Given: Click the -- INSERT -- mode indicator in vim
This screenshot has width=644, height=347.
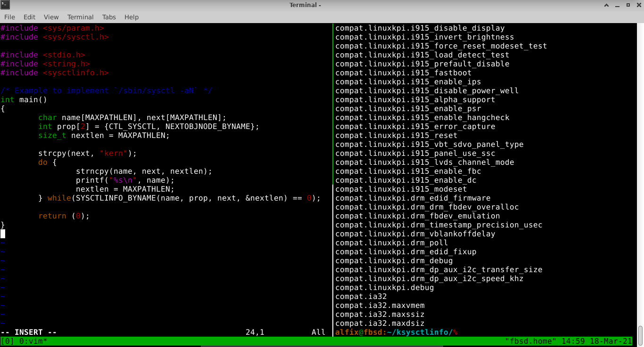Looking at the screenshot, I should [28, 332].
